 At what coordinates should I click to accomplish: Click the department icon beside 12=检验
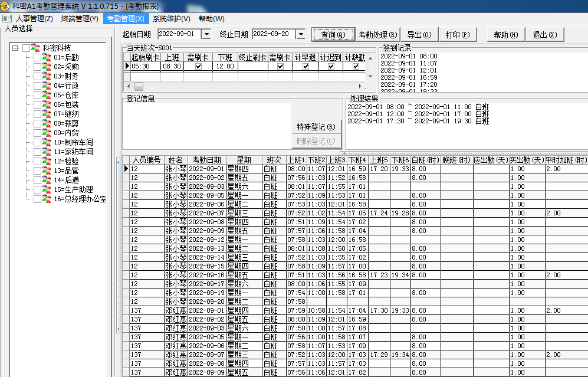(x=47, y=161)
